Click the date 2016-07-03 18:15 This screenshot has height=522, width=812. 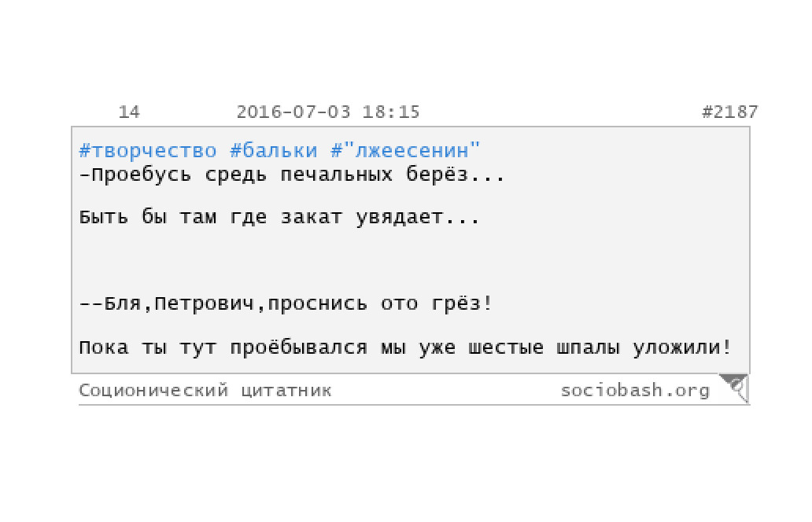coord(328,112)
